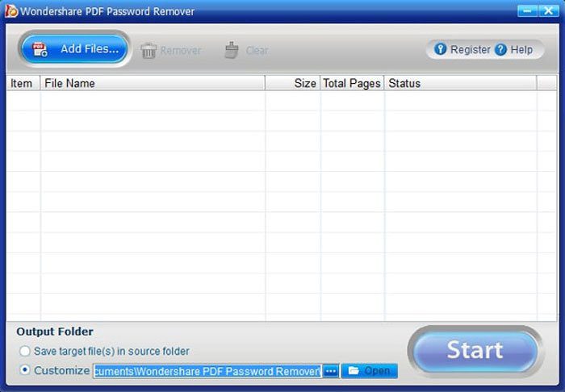The image size is (565, 392).
Task: Sort by the Size column header
Action: tap(292, 83)
